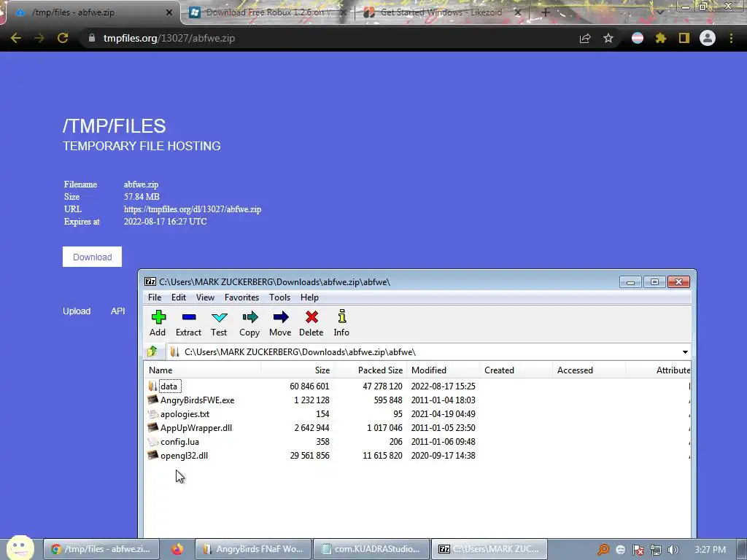Sort by the Packed Size column header
Viewport: 747px width, 560px height.
pyautogui.click(x=370, y=370)
